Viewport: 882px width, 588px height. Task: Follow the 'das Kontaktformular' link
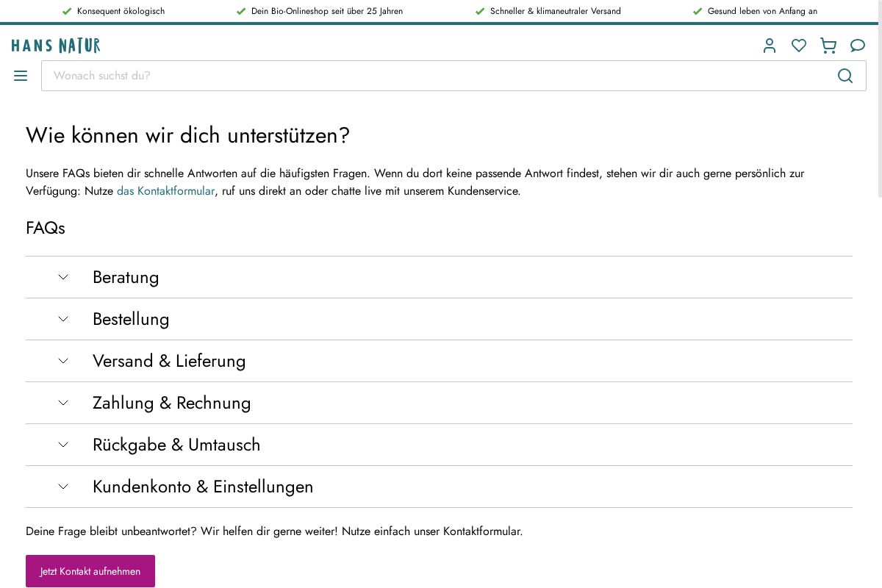coord(165,191)
